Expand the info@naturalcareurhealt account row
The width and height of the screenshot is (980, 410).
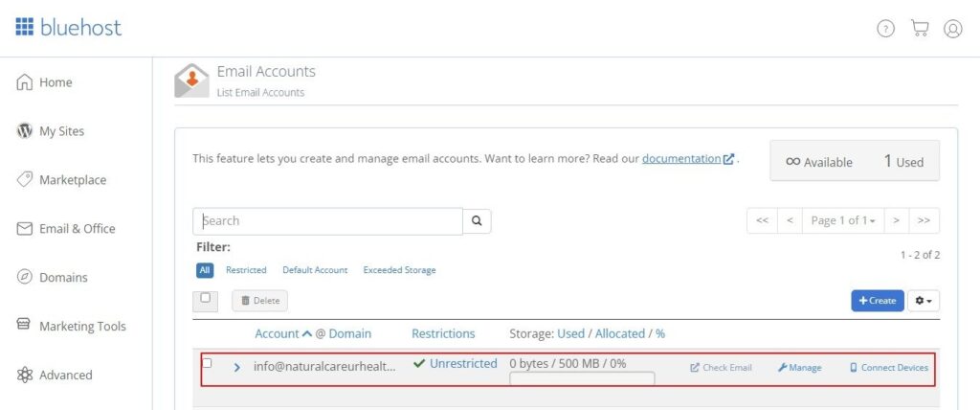(237, 367)
